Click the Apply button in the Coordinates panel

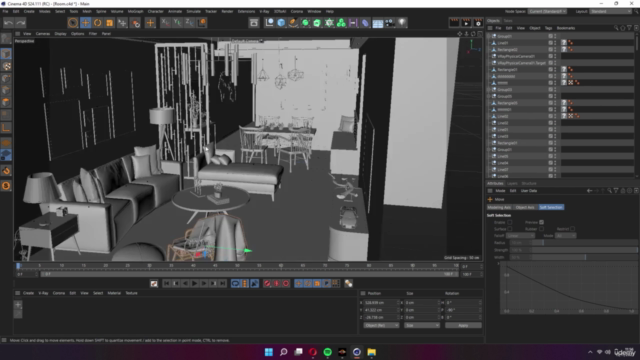(x=463, y=325)
